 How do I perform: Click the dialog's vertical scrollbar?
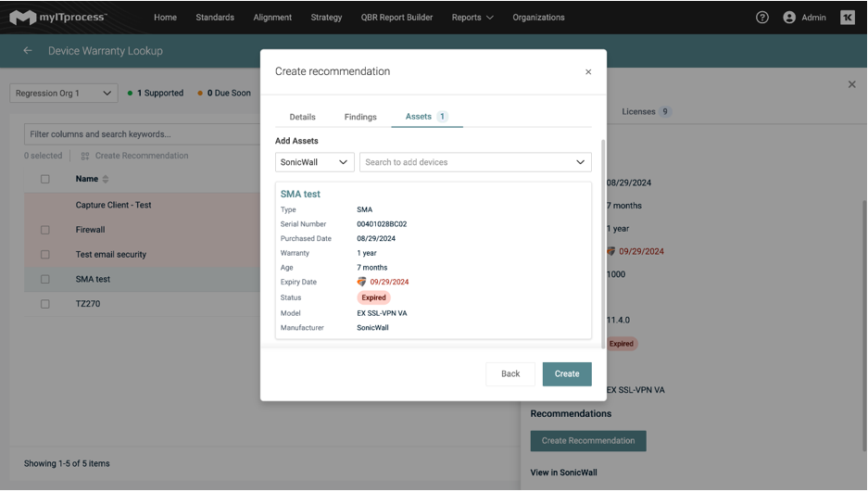pyautogui.click(x=603, y=244)
